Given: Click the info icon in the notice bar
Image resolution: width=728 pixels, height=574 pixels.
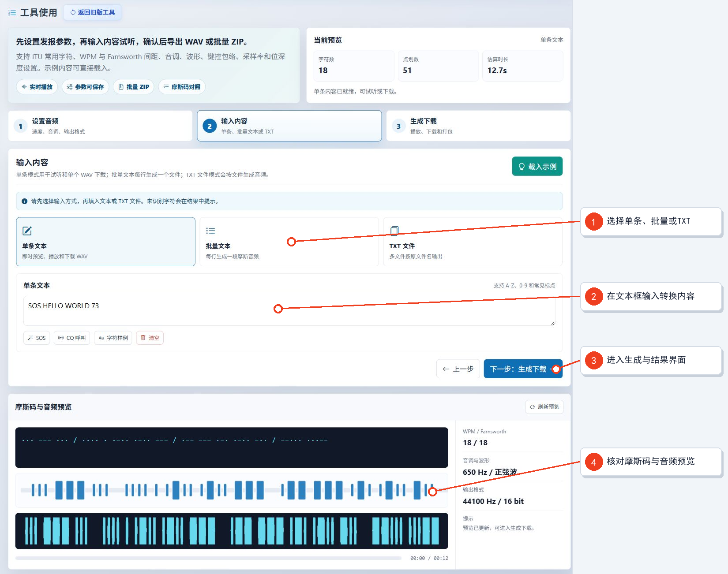Looking at the screenshot, I should [x=25, y=201].
